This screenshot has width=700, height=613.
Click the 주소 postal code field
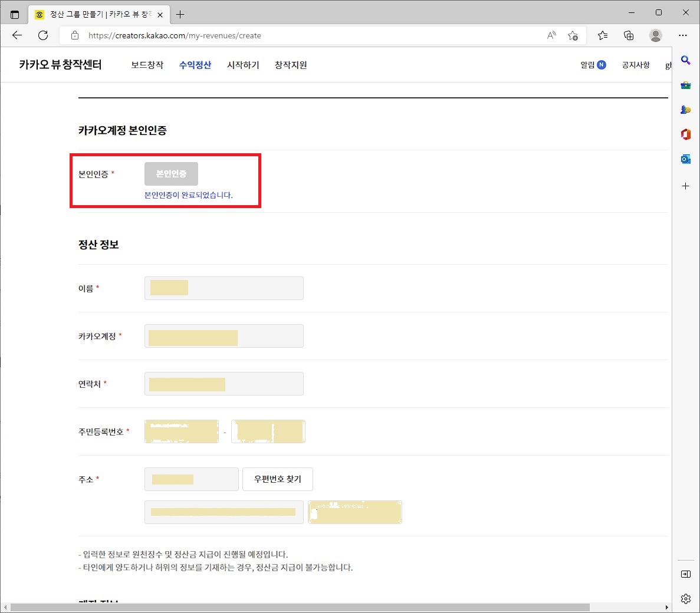pos(191,479)
